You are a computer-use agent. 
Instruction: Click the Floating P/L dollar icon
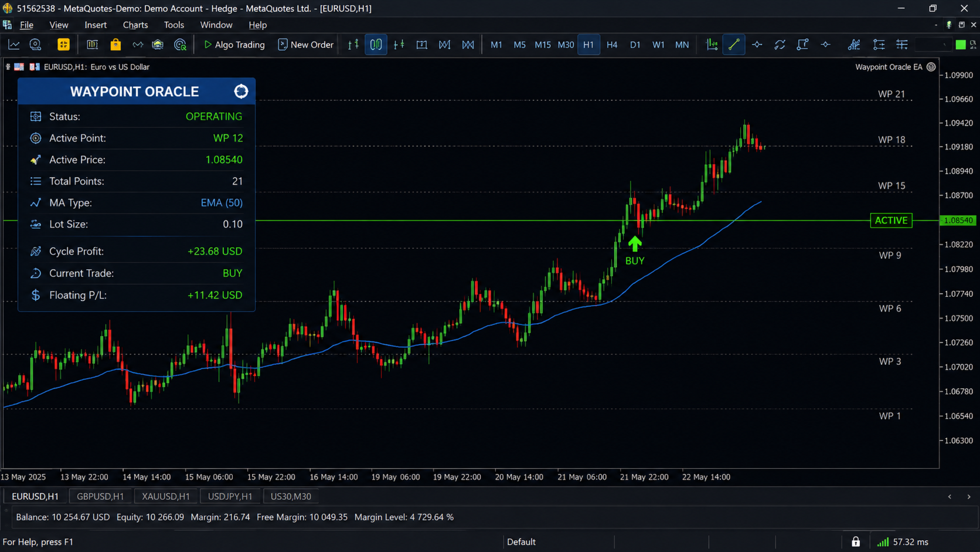click(36, 295)
